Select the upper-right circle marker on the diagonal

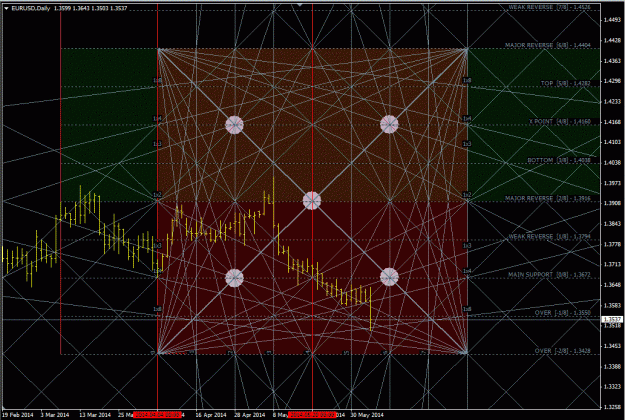(389, 124)
